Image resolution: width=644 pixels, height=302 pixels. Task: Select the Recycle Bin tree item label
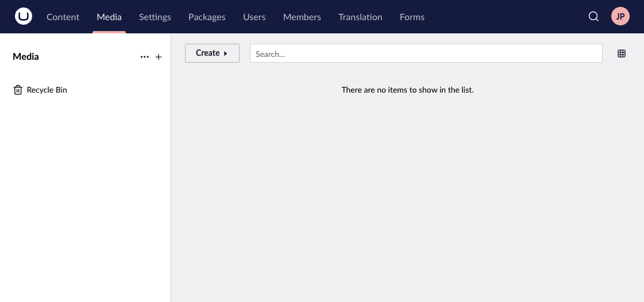47,90
